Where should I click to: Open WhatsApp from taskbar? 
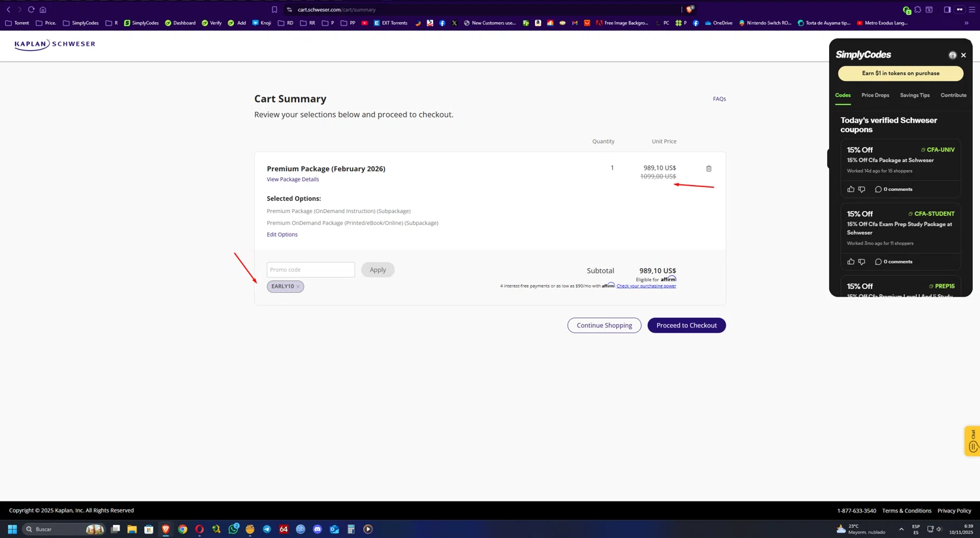pos(233,530)
